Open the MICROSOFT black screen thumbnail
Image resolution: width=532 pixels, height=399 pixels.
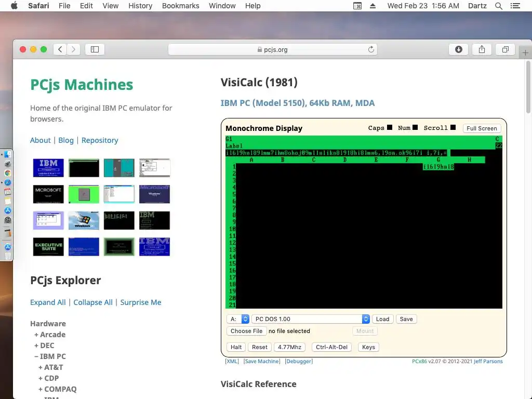click(x=48, y=194)
